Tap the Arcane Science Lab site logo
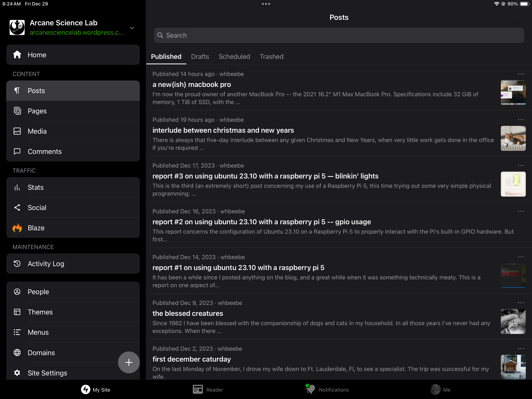The height and width of the screenshot is (399, 532). pos(17,27)
